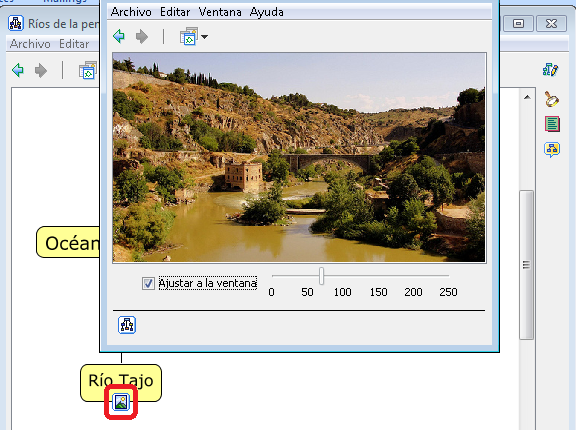This screenshot has height=430, width=576.
Task: Expand the dropdown arrow beside the views icon
Action: pos(205,37)
